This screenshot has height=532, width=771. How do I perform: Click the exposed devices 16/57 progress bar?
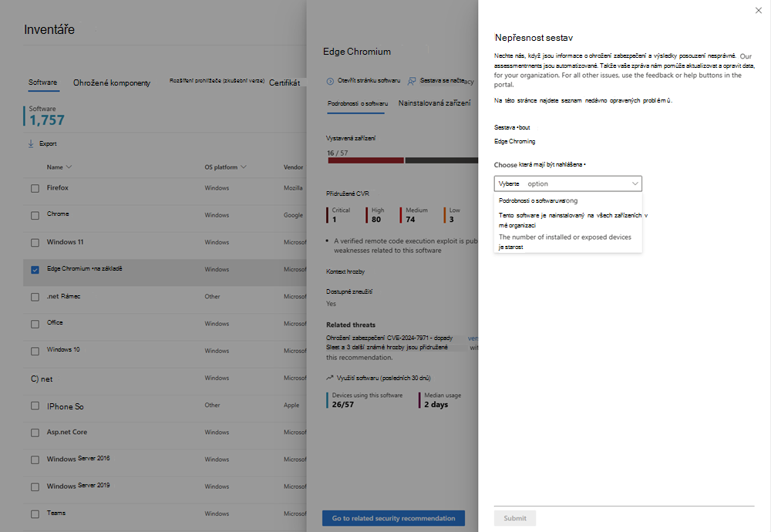[402, 160]
